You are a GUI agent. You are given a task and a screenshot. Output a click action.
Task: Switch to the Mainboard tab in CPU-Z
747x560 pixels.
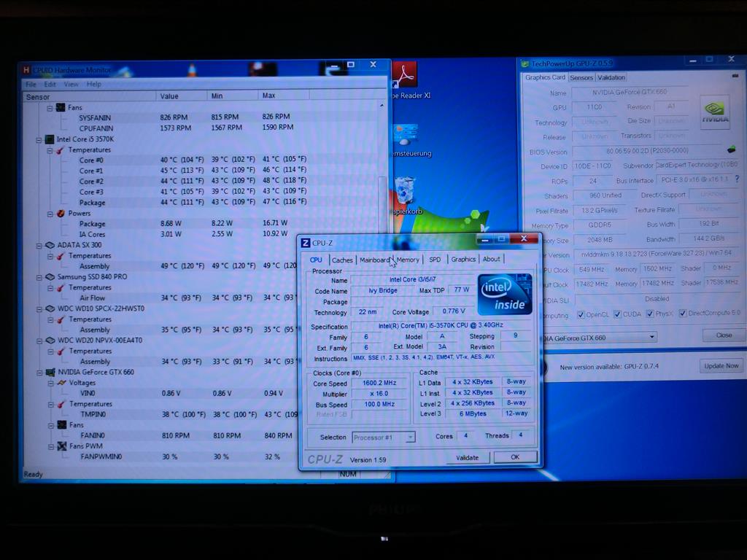[x=374, y=260]
